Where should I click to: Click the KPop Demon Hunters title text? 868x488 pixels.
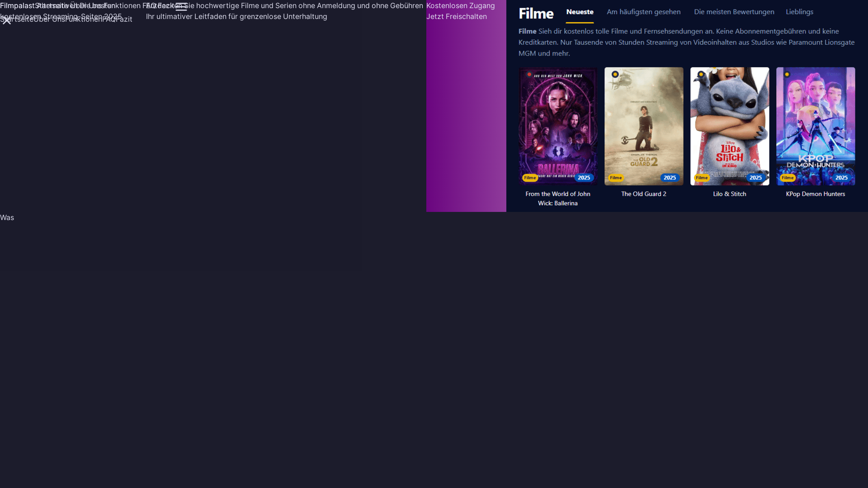(816, 194)
